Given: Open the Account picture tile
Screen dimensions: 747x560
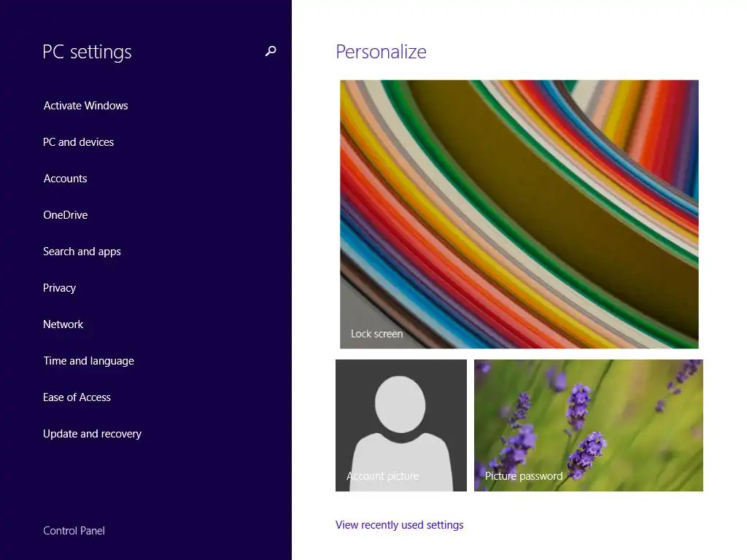Looking at the screenshot, I should (401, 425).
